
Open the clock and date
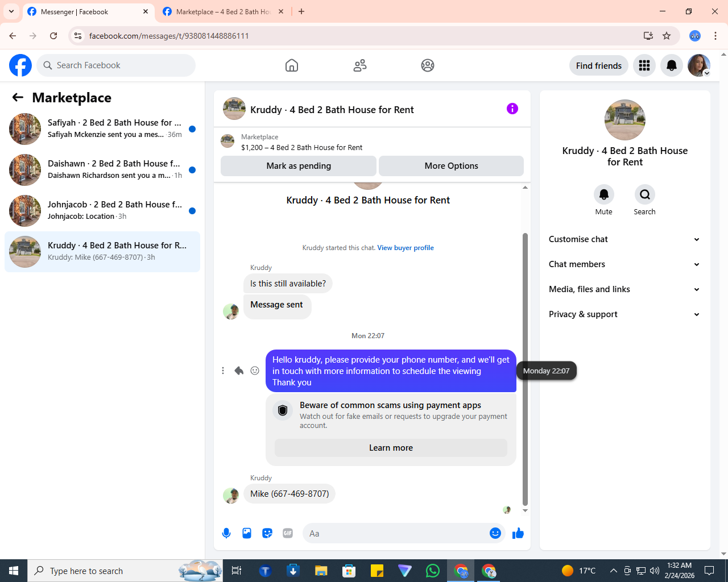click(680, 571)
